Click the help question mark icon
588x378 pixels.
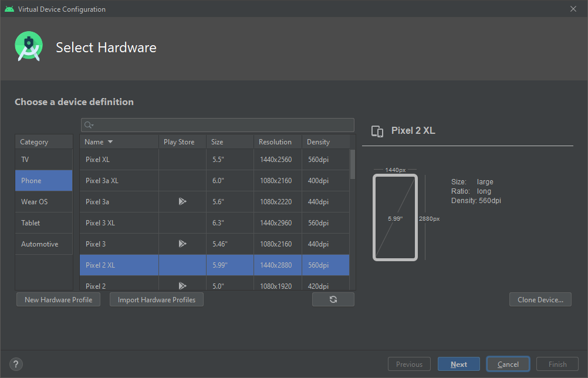click(16, 364)
